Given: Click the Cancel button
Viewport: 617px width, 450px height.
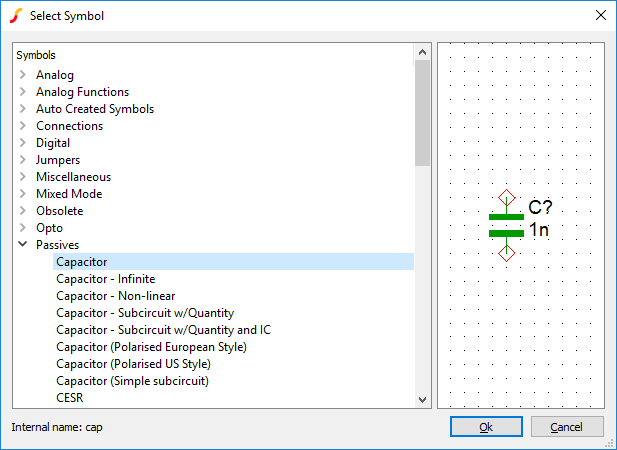Looking at the screenshot, I should (567, 427).
